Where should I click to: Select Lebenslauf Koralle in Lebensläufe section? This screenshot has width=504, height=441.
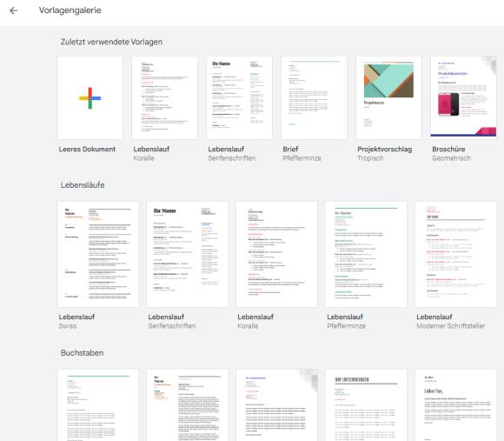pyautogui.click(x=276, y=254)
